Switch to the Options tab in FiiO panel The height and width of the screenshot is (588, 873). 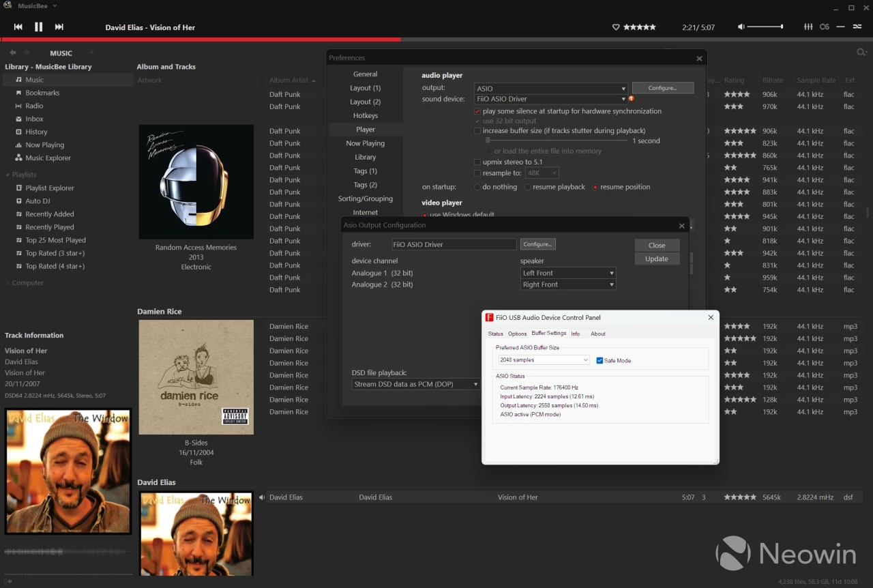click(517, 334)
